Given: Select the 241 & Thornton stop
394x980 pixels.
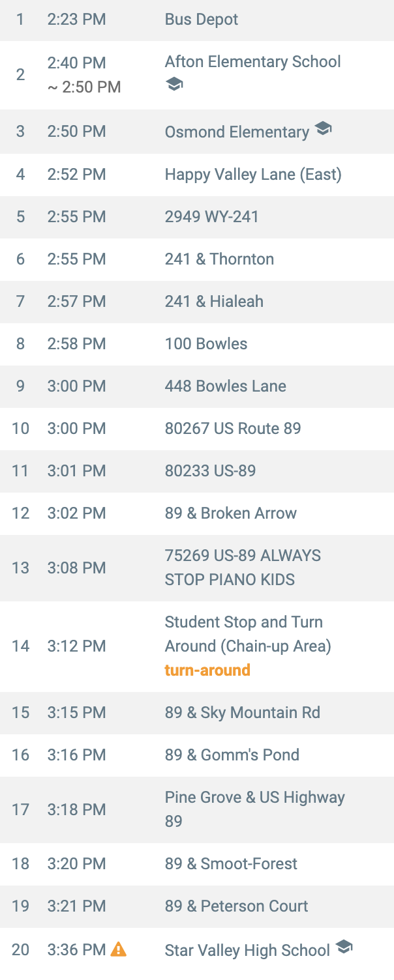Looking at the screenshot, I should pyautogui.click(x=197, y=259).
